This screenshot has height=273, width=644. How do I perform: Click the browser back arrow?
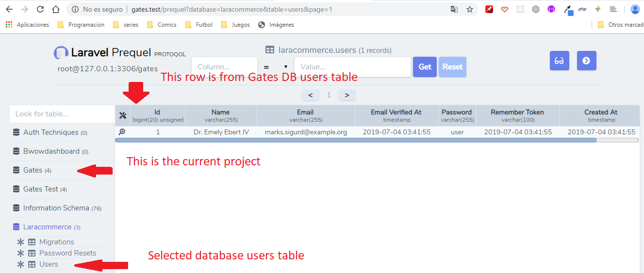point(9,9)
